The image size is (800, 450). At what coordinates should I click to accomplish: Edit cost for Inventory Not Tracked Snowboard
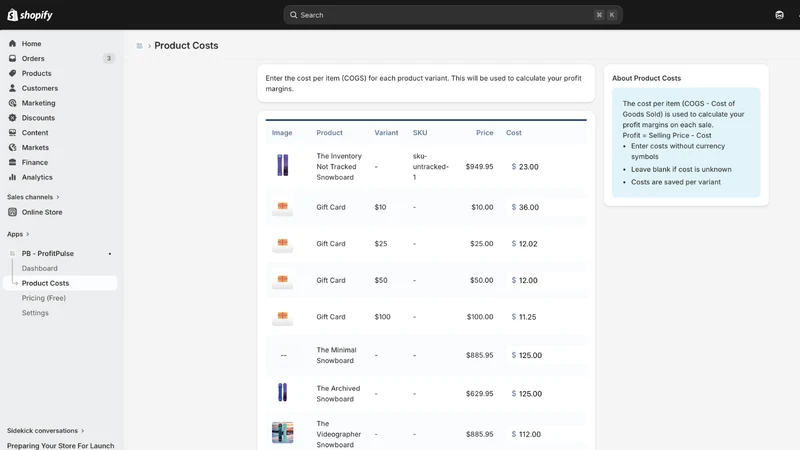[x=545, y=166]
